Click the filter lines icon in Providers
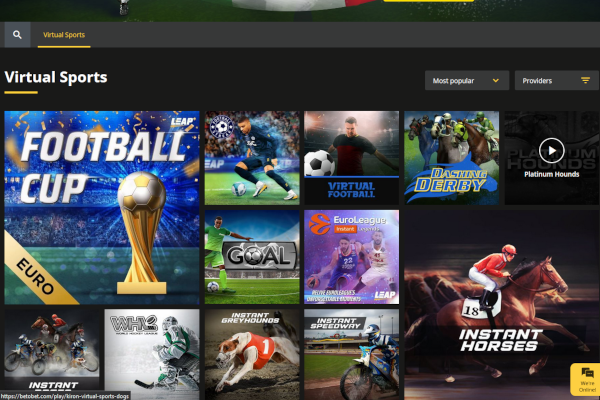This screenshot has height=400, width=600. [585, 80]
